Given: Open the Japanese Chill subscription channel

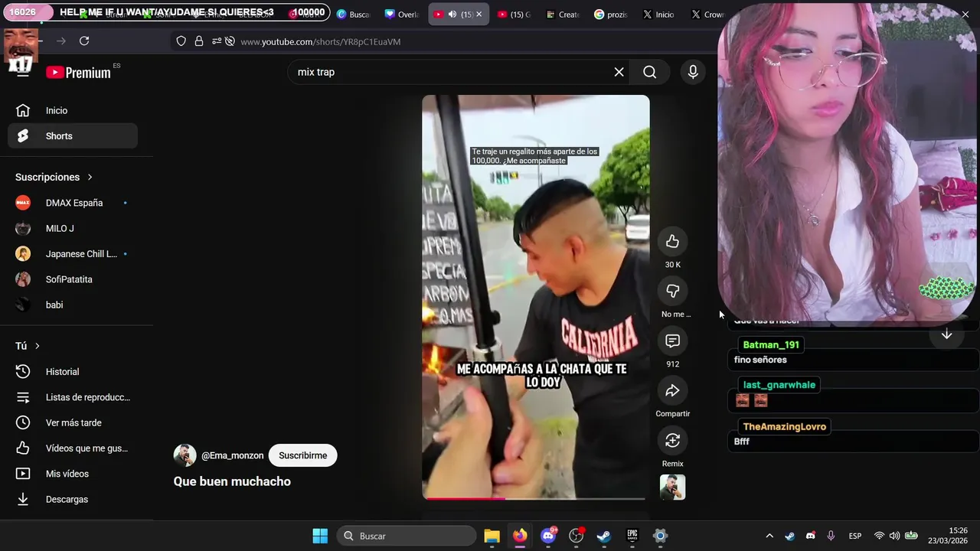Looking at the screenshot, I should pyautogui.click(x=73, y=254).
